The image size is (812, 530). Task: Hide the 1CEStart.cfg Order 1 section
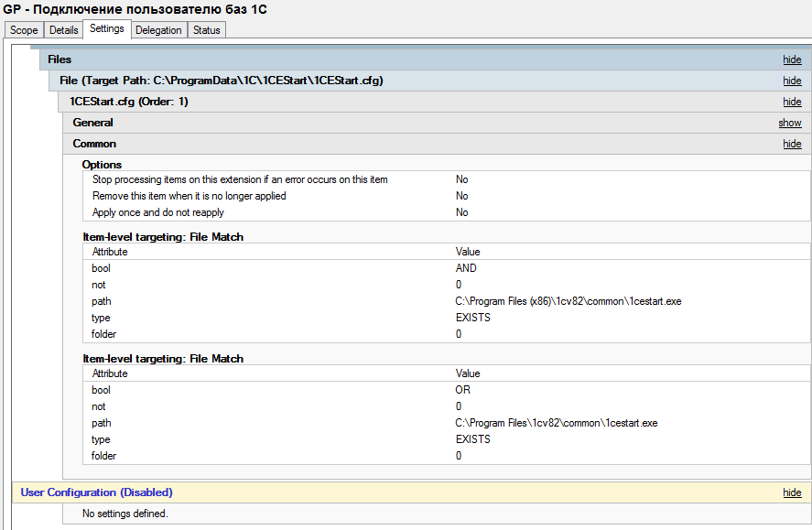pyautogui.click(x=792, y=102)
